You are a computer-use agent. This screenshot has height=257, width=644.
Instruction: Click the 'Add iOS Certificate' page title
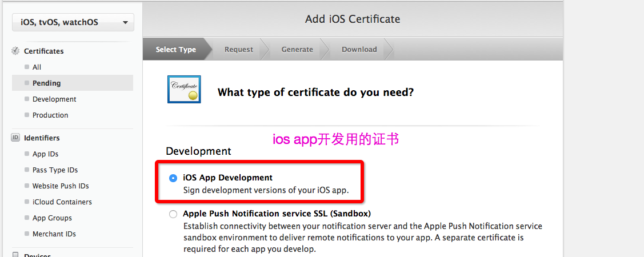coord(353,19)
